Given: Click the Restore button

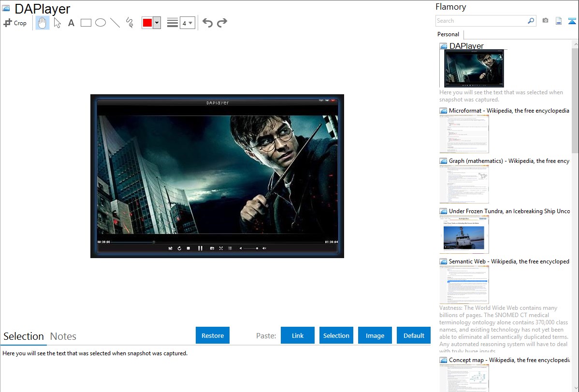Looking at the screenshot, I should click(x=213, y=335).
